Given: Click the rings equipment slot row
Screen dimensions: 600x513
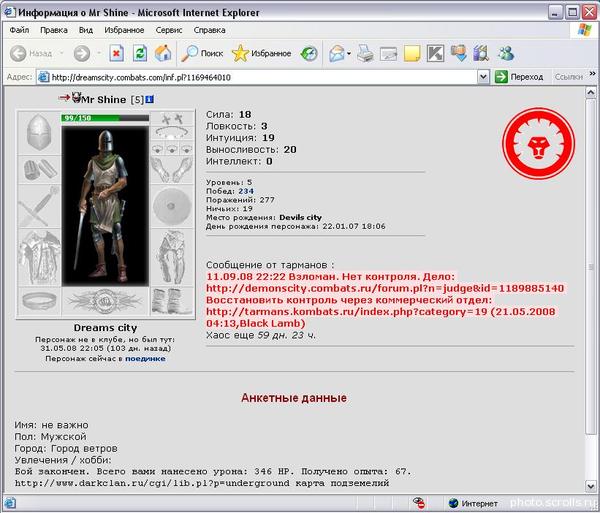Looking at the screenshot, I should tap(172, 148).
